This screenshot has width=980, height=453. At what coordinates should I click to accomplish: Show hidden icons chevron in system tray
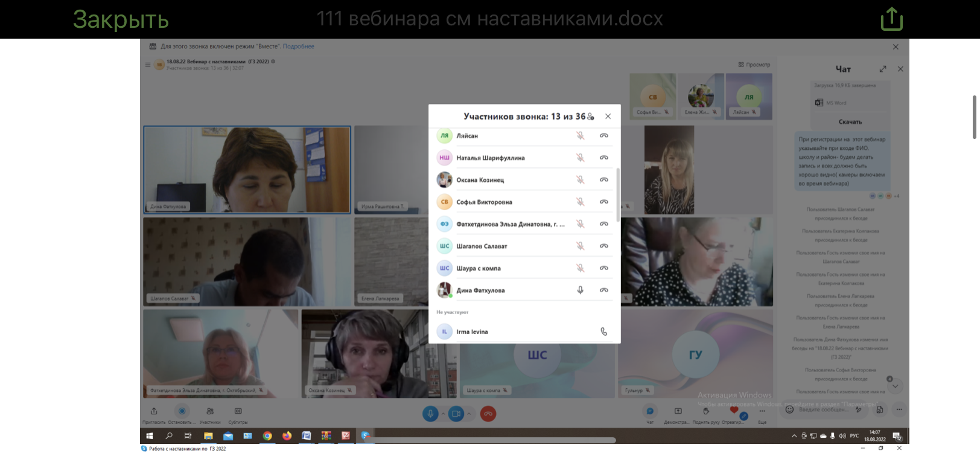coord(794,436)
